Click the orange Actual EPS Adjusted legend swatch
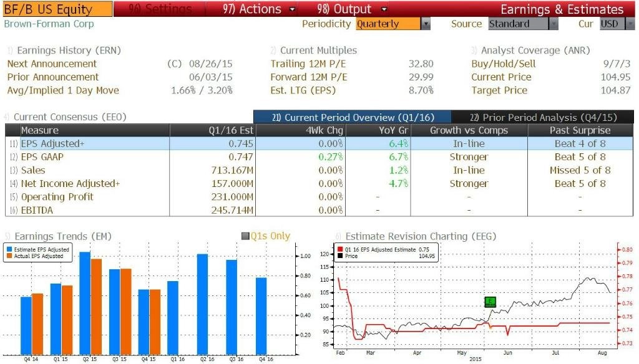This screenshot has height=364, width=639. [9, 256]
